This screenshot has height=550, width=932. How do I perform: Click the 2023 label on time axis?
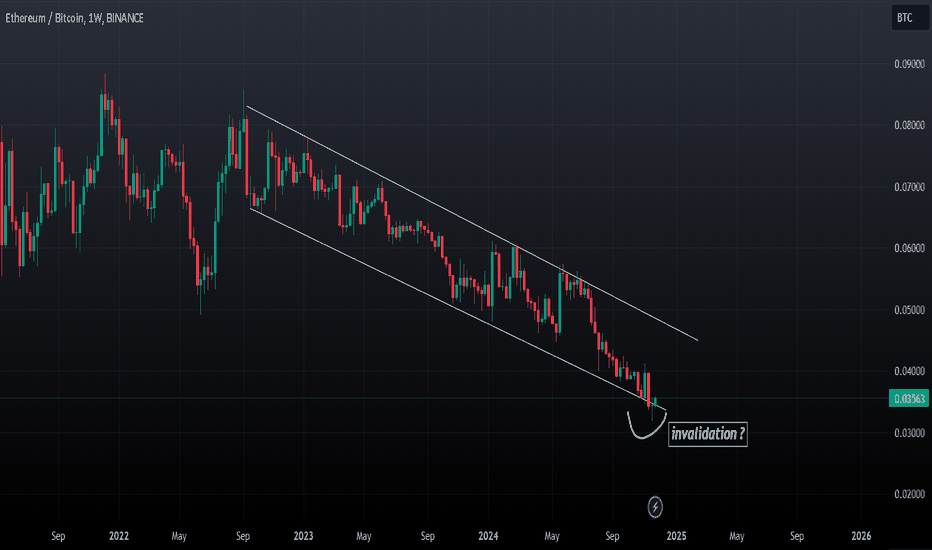pos(303,536)
